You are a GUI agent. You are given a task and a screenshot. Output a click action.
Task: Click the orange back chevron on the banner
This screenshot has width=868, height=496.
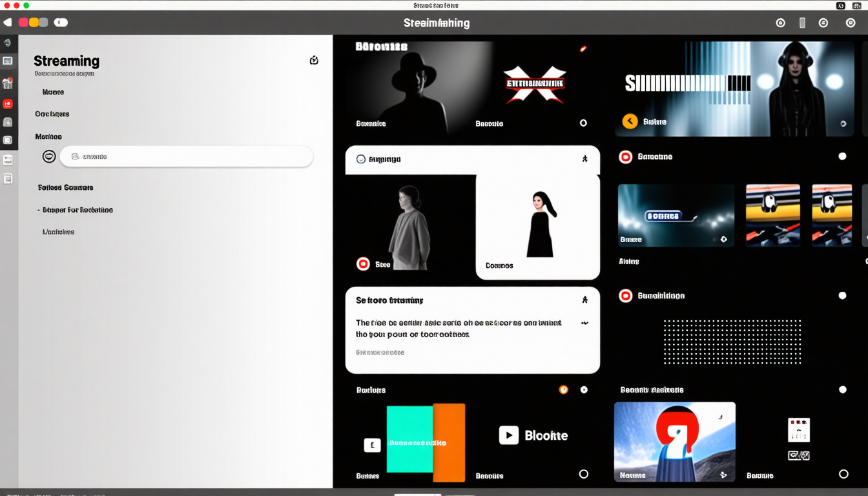(629, 121)
